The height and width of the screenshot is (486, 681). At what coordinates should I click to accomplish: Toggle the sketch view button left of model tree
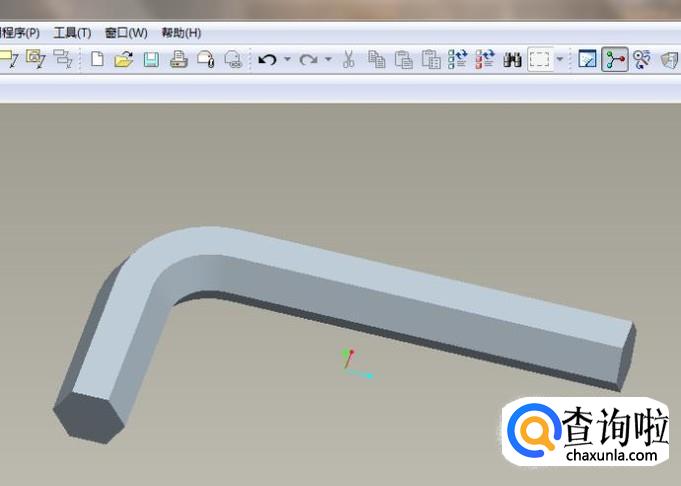(587, 60)
